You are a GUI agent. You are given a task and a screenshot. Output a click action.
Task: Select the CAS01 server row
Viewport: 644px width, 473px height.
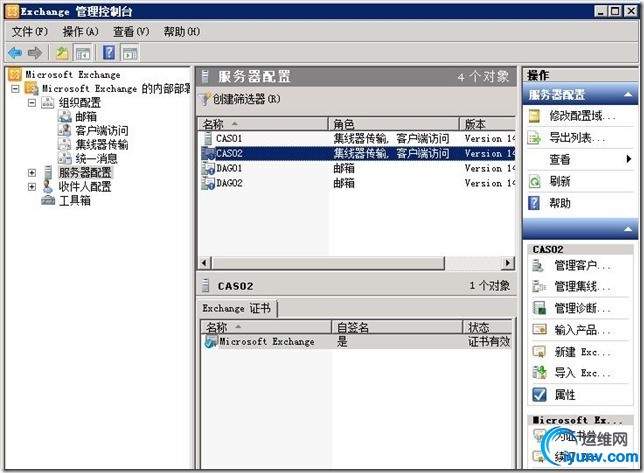pyautogui.click(x=357, y=139)
